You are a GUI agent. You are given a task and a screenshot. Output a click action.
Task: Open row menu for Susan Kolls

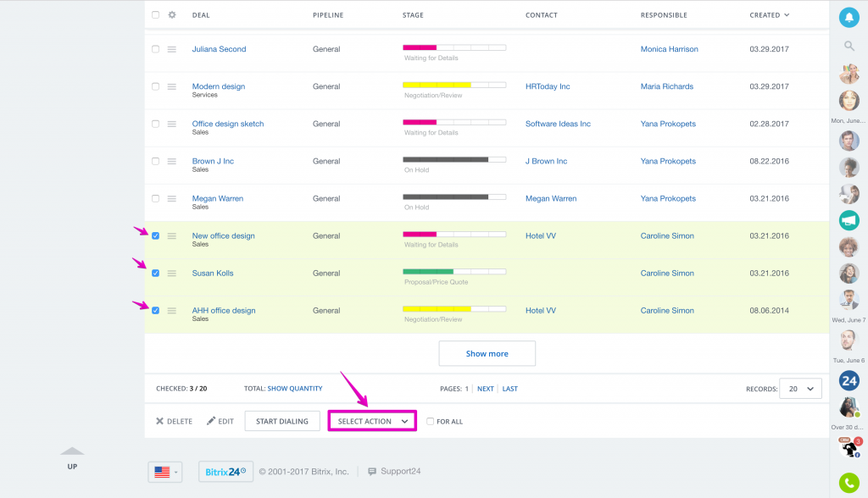click(171, 274)
